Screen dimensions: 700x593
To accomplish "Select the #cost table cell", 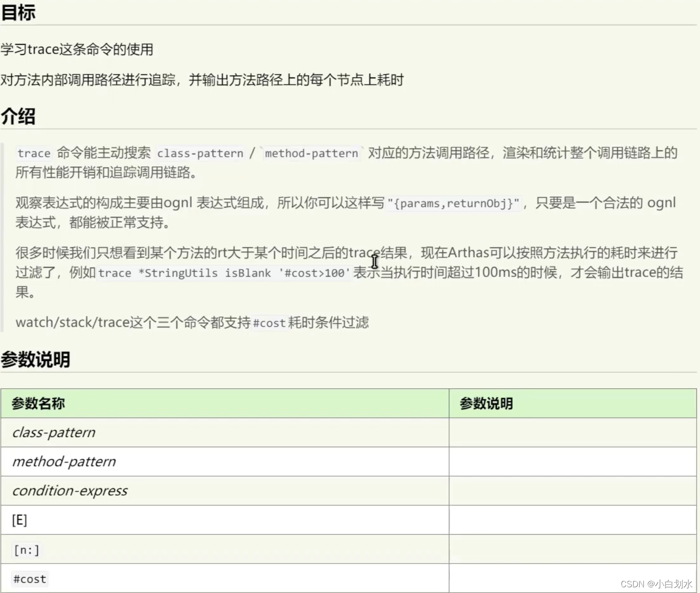I will pyautogui.click(x=225, y=578).
